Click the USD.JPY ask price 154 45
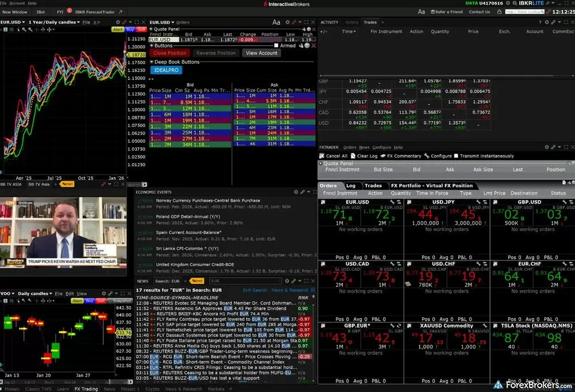The width and height of the screenshot is (575, 392). click(x=468, y=215)
